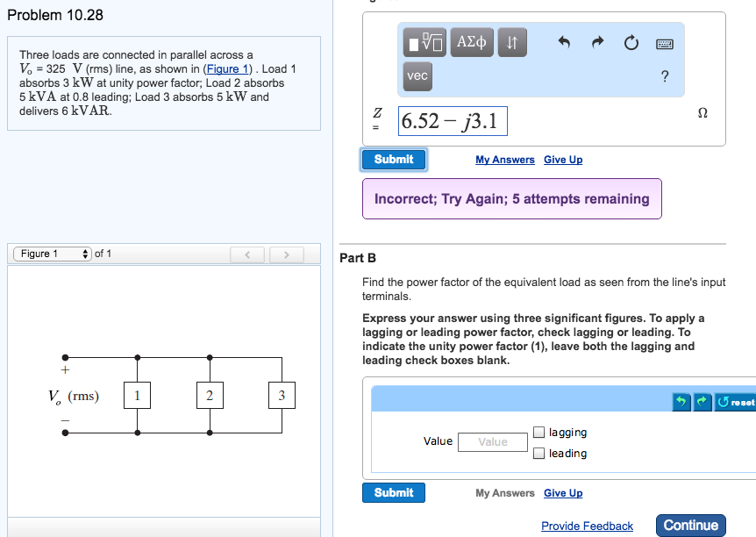Open equation editor help question mark
Screen dimensions: 756x537
click(x=664, y=76)
